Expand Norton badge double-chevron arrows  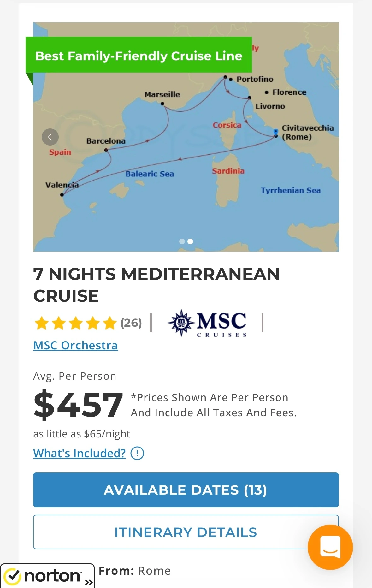[x=89, y=582]
